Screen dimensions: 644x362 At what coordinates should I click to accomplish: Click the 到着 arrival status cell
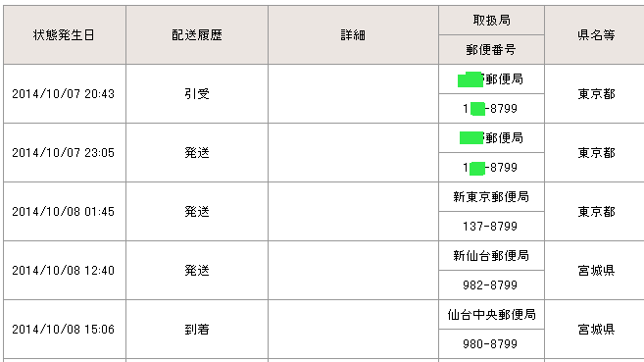pos(197,329)
